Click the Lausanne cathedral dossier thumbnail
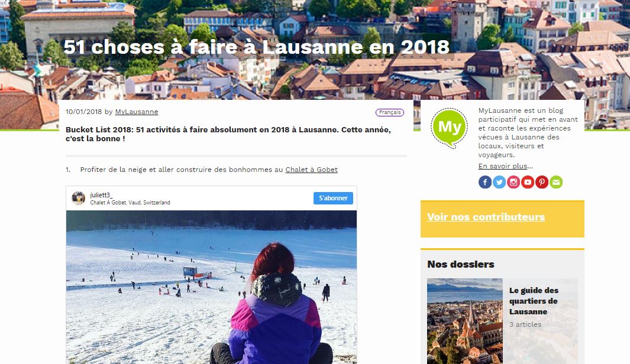Screen dimensions: 630x364 point(465,321)
